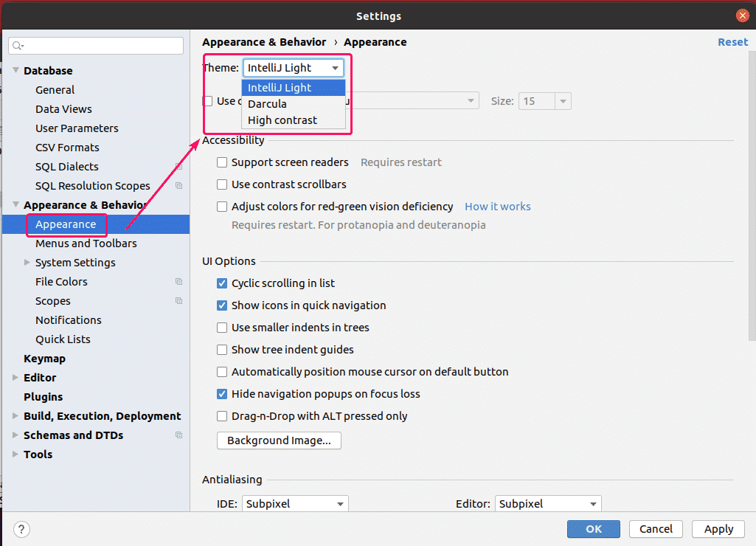Enable Use contrast scrollbars

point(222,184)
